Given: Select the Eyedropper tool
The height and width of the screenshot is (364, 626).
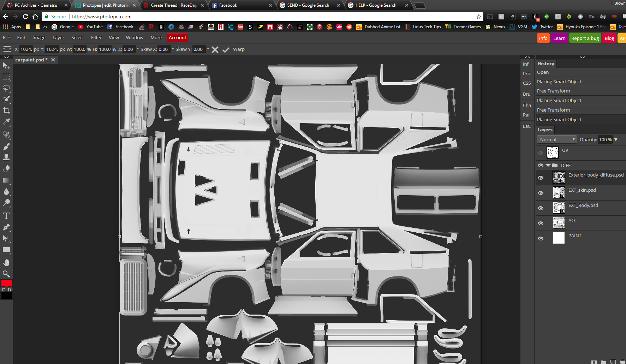Looking at the screenshot, I should [x=6, y=122].
